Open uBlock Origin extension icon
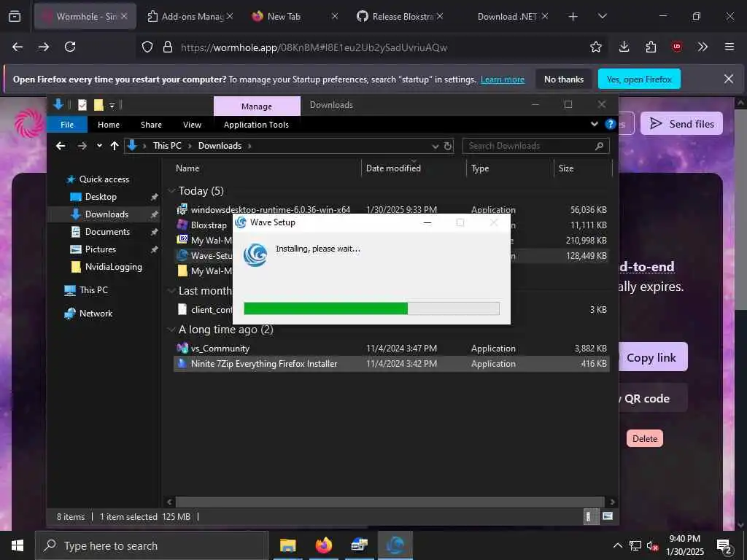 (x=676, y=47)
